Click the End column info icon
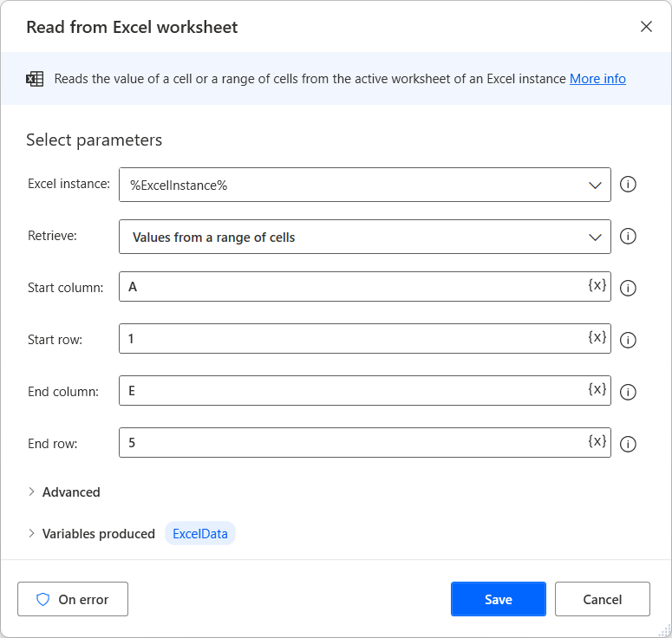 click(x=628, y=392)
